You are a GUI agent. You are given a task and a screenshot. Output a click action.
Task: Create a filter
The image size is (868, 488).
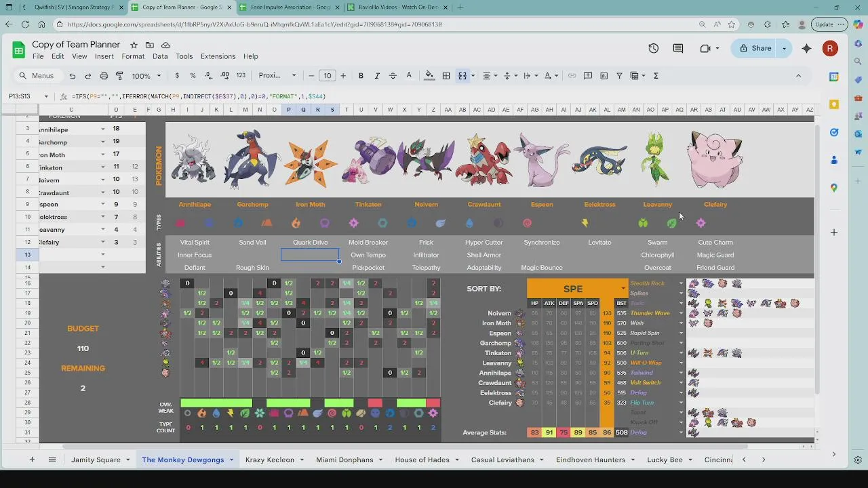619,76
